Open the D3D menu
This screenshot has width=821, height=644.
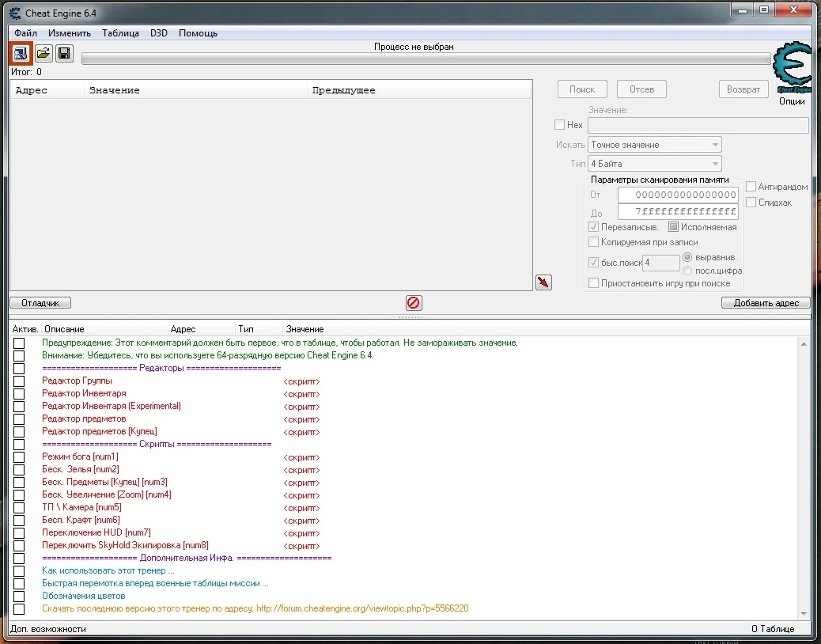pos(158,33)
